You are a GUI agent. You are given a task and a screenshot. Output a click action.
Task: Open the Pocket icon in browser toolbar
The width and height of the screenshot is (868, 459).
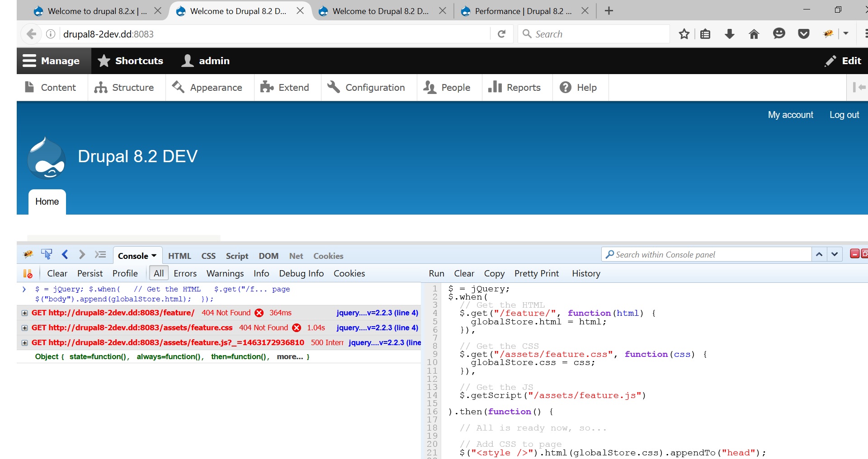803,34
